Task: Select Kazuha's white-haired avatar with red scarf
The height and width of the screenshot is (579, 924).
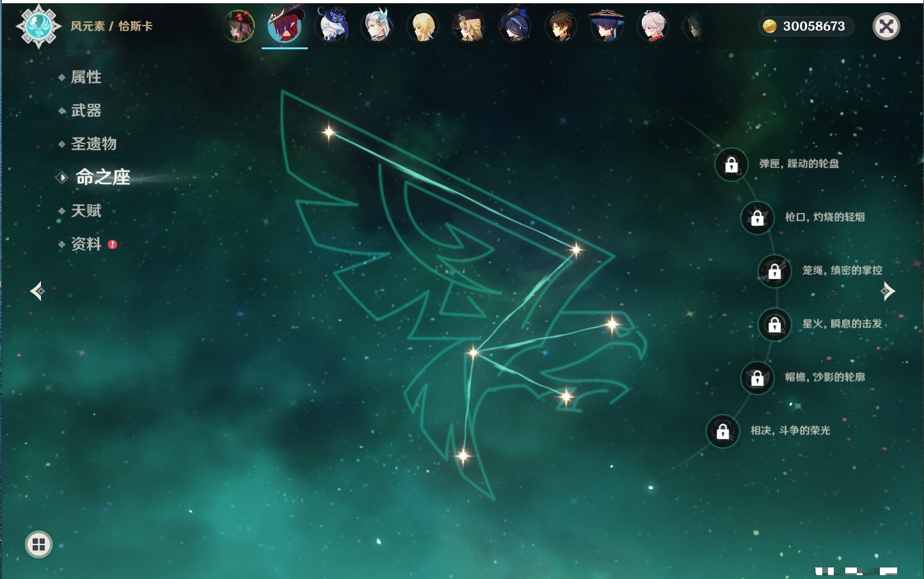Action: point(653,26)
